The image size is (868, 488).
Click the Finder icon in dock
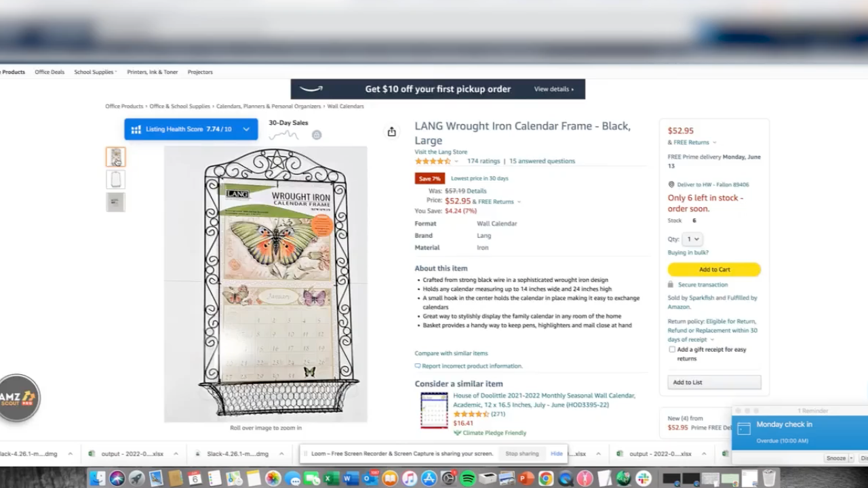click(x=98, y=479)
